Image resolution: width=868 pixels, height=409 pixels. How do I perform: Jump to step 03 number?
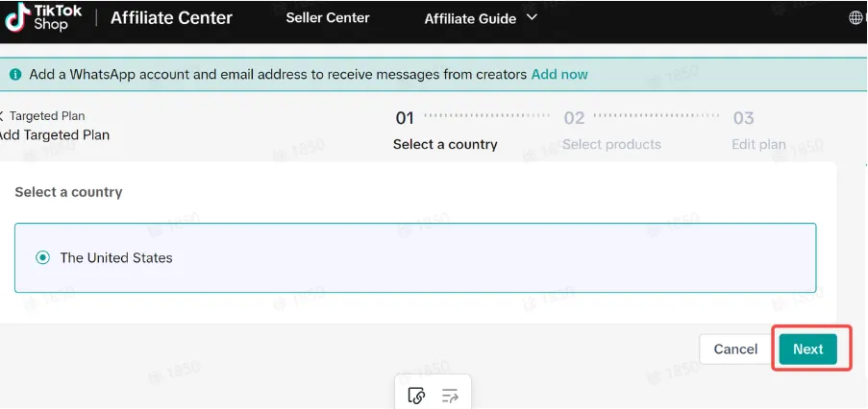click(743, 118)
